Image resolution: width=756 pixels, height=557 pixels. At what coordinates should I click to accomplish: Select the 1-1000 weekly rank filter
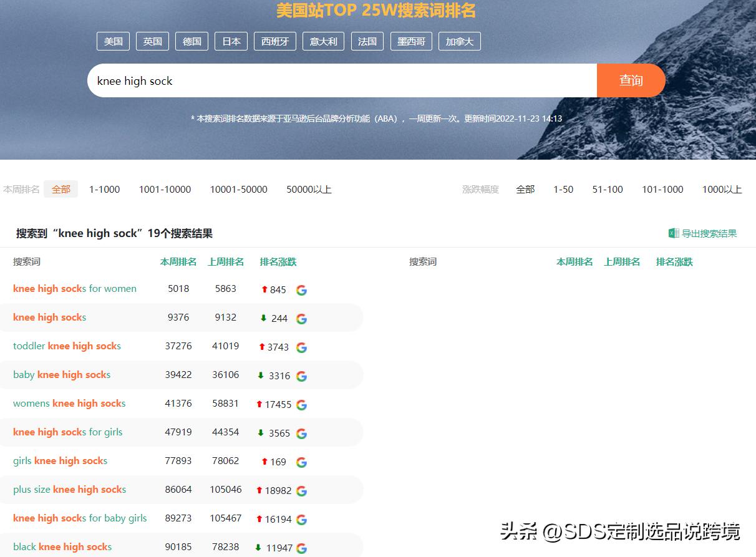(x=104, y=189)
